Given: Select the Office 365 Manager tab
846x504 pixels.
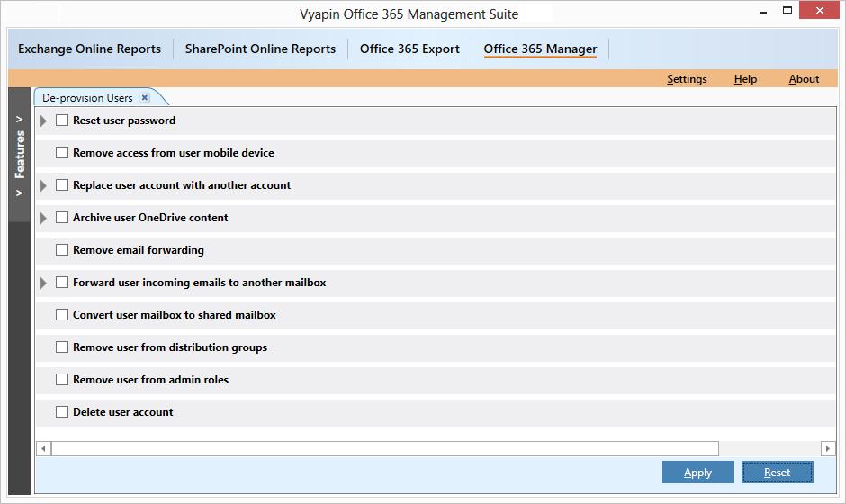Looking at the screenshot, I should click(540, 49).
